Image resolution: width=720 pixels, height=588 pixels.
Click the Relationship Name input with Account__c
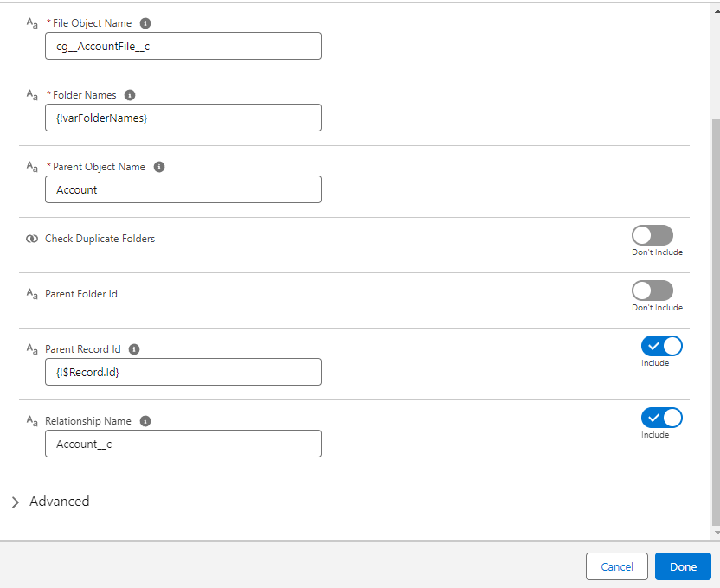tap(183, 444)
